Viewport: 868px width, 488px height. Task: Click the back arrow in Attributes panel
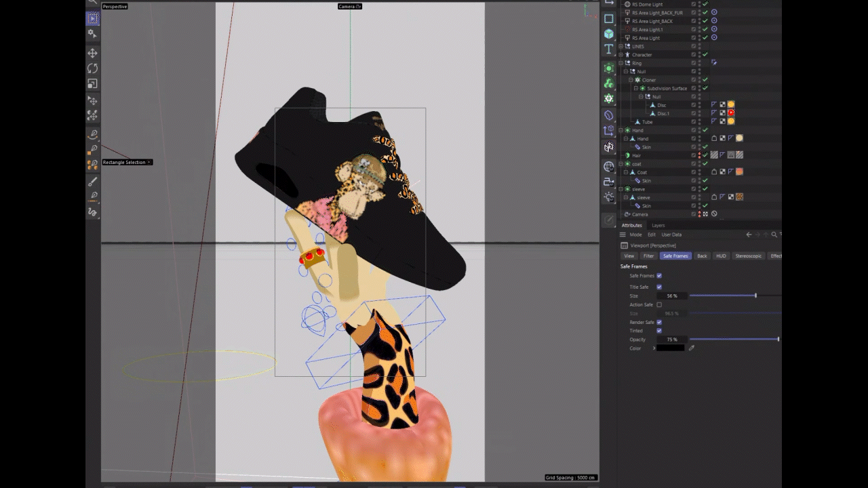[x=749, y=235]
